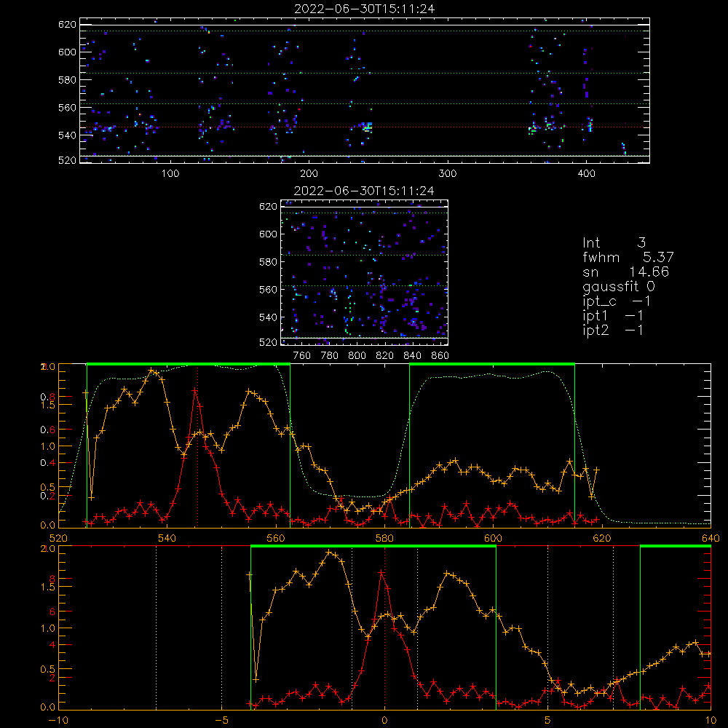This screenshot has height=728, width=728.
Task: Select the 'Int 3' readout line
Action: coord(614,242)
